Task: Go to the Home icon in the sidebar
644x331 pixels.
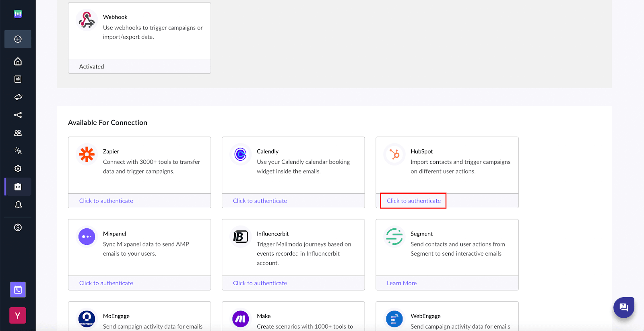Action: [x=18, y=61]
